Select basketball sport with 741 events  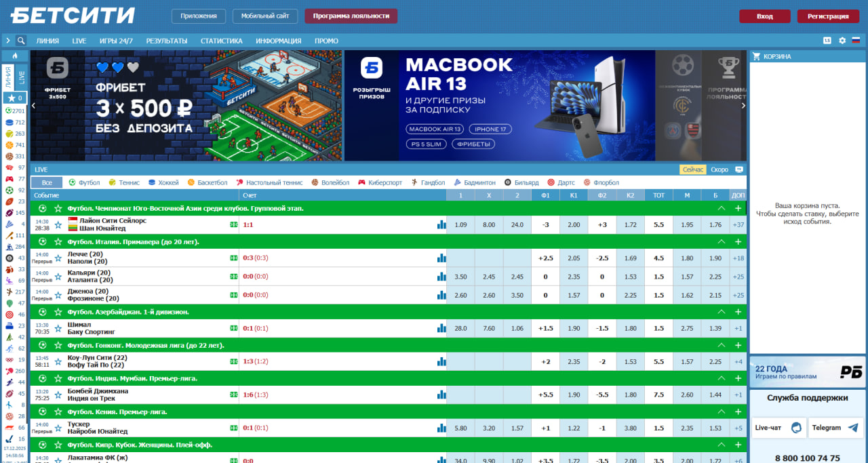(15, 145)
